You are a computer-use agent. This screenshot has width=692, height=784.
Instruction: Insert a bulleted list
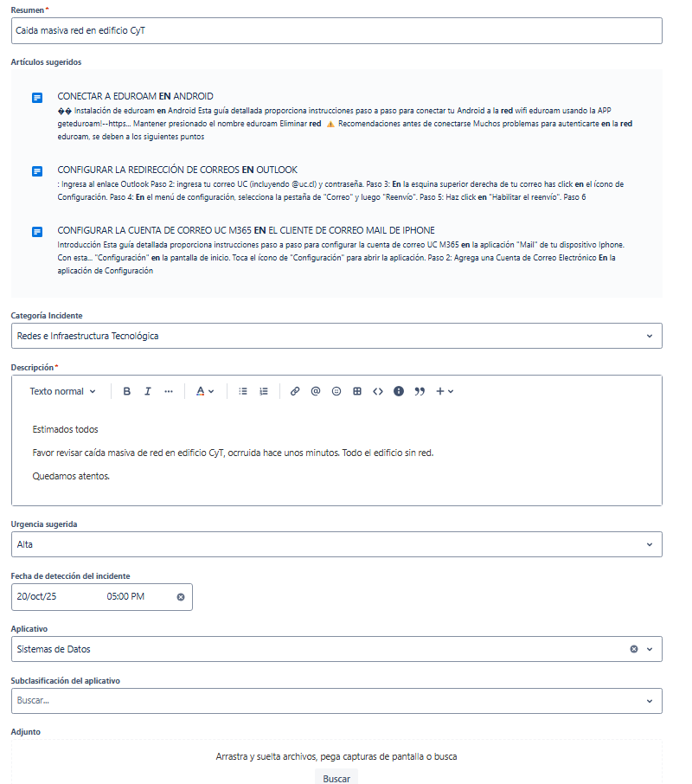click(x=243, y=391)
